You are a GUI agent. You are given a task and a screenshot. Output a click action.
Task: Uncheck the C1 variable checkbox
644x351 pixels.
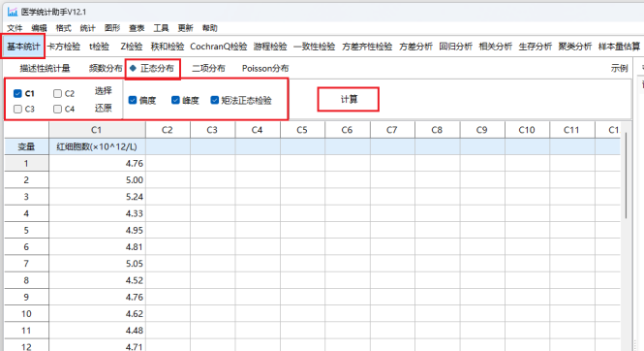[x=17, y=93]
